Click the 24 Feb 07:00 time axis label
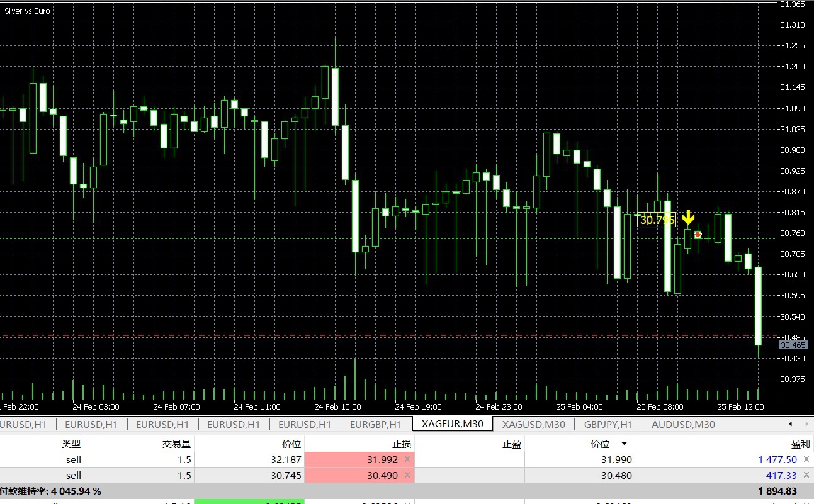Image resolution: width=814 pixels, height=504 pixels. (176, 406)
